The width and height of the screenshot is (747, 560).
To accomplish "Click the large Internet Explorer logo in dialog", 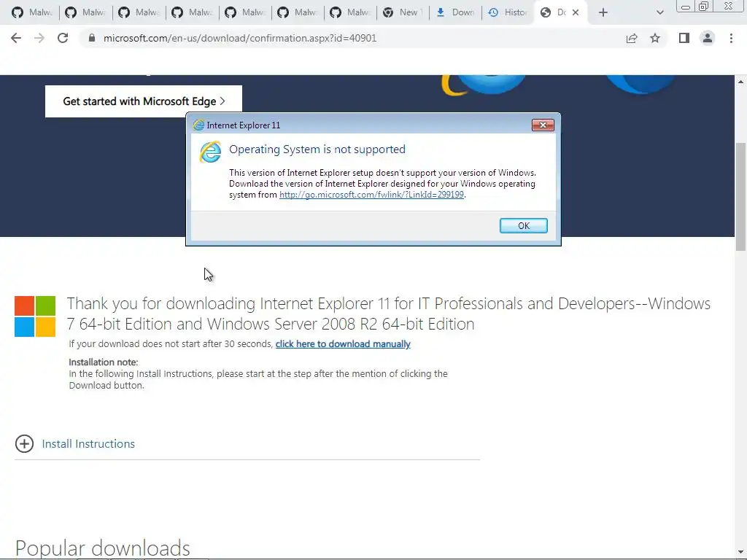I will 210,152.
